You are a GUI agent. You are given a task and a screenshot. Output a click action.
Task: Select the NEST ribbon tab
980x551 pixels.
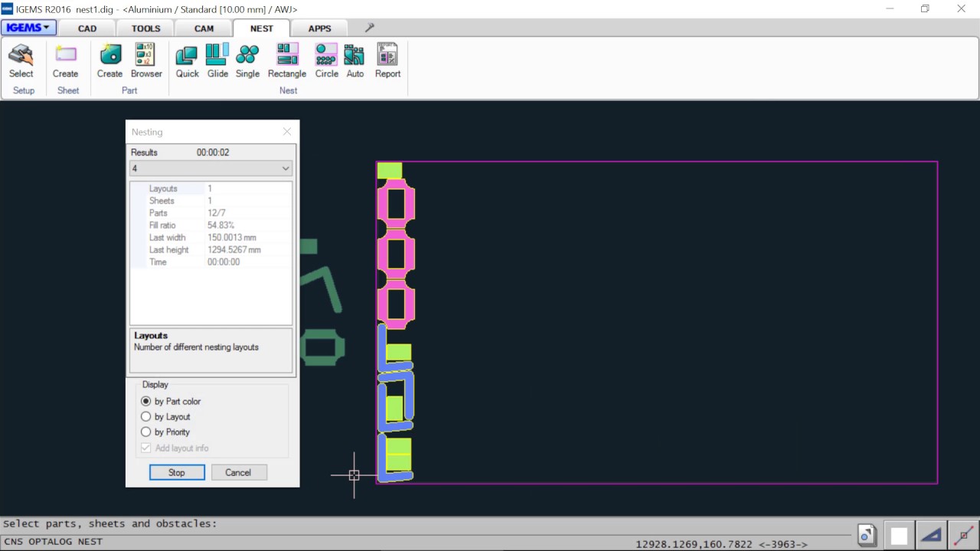(x=261, y=28)
